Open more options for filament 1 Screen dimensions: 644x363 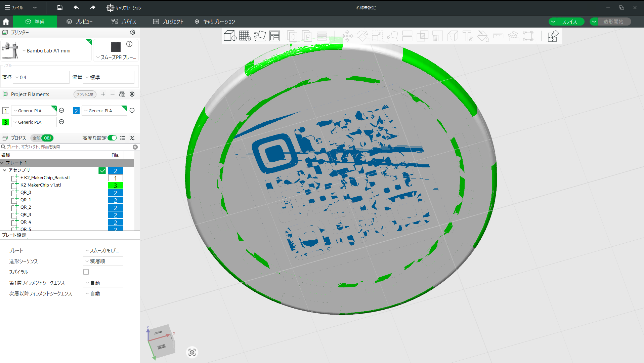click(61, 110)
